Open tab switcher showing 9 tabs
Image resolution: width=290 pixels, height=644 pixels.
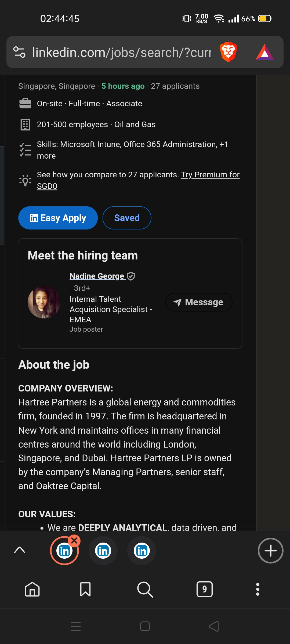[204, 589]
